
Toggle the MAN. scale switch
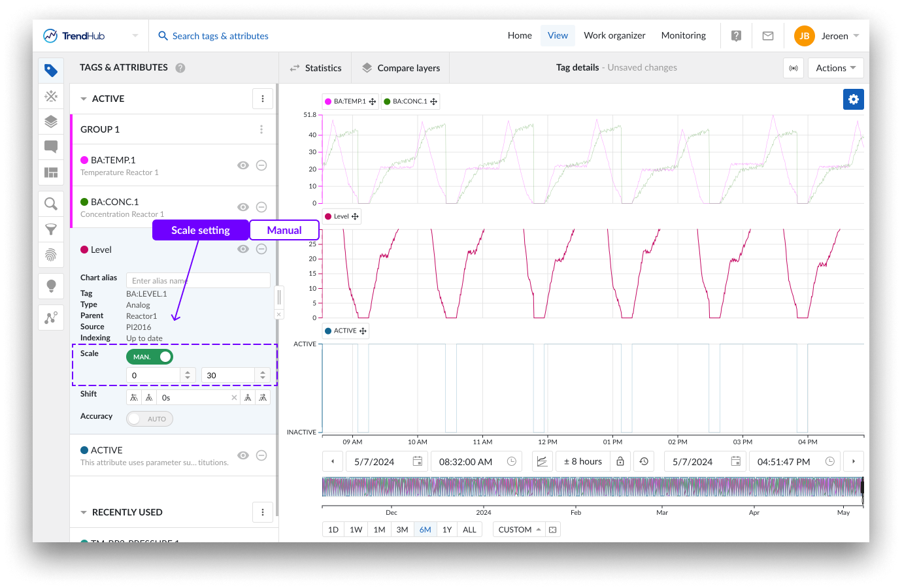pyautogui.click(x=150, y=357)
